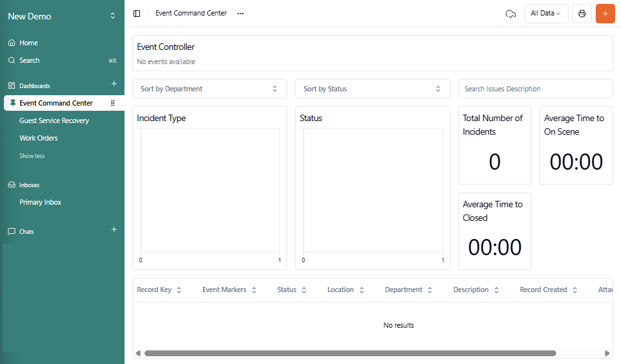Sort table by Record Key column
Screen dimensions: 621x364
159,290
